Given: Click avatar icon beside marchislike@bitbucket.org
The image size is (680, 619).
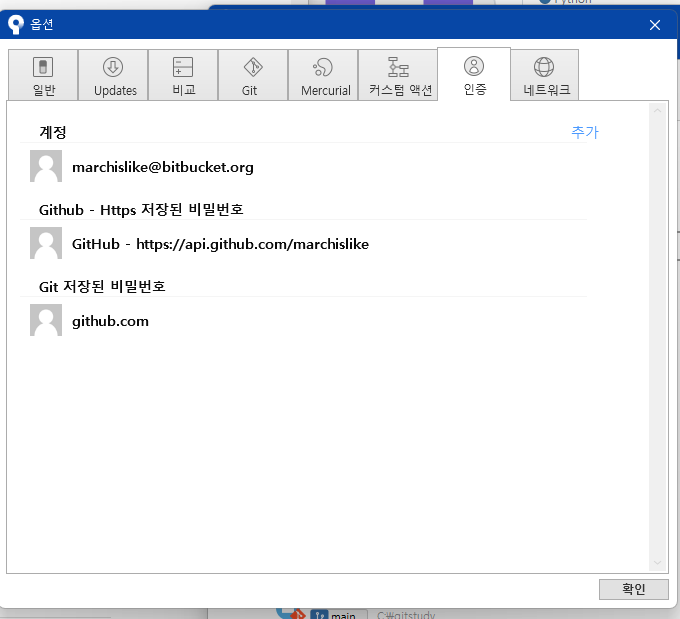Looking at the screenshot, I should 46,166.
